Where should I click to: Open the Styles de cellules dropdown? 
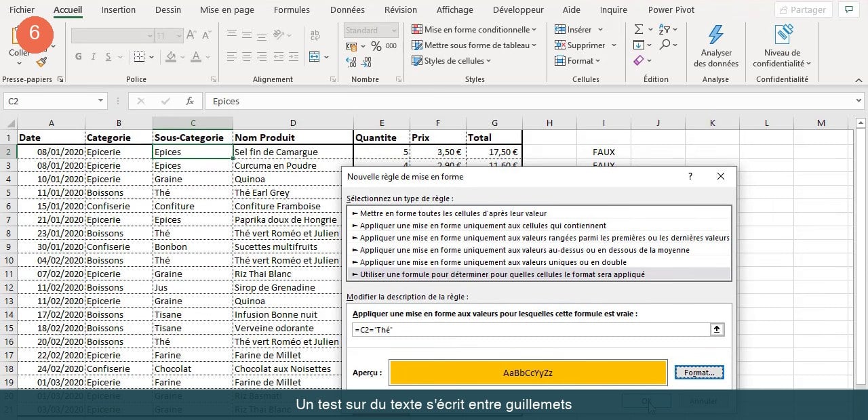pos(452,60)
